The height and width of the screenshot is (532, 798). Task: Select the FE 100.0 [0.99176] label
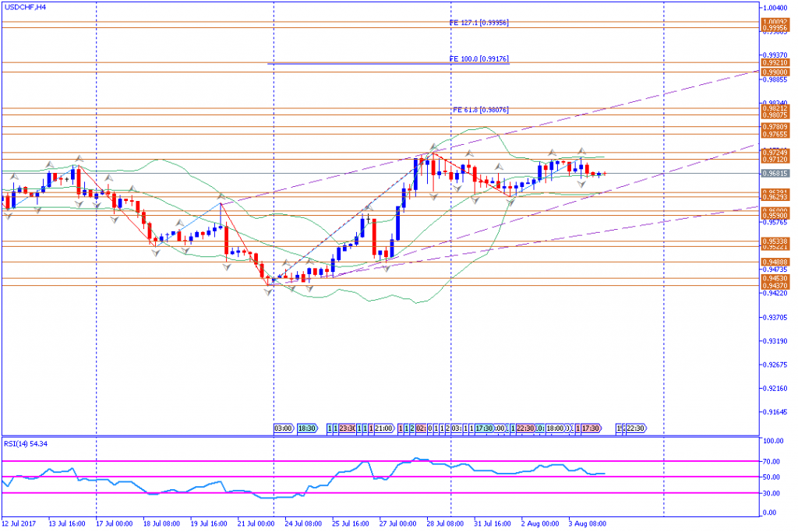(479, 58)
